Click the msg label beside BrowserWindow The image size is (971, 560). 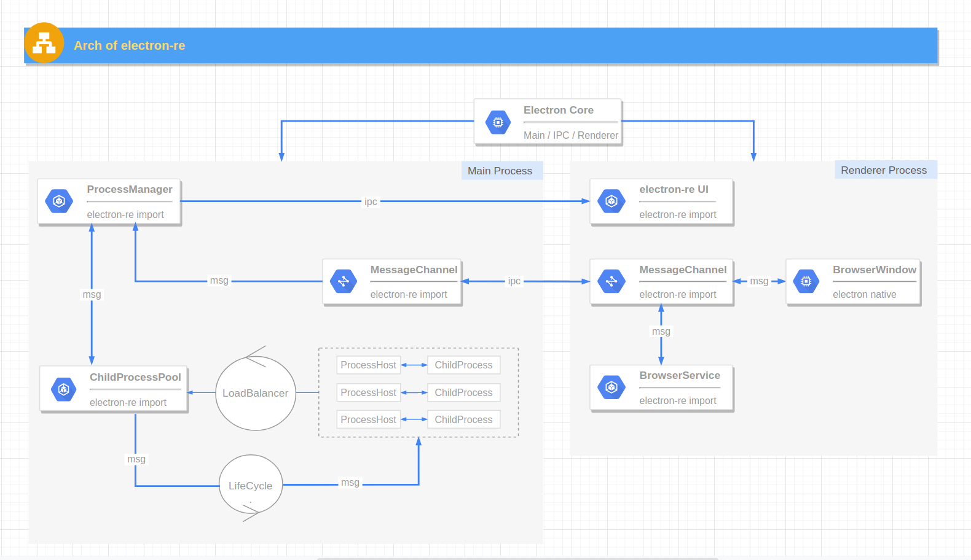tap(759, 281)
